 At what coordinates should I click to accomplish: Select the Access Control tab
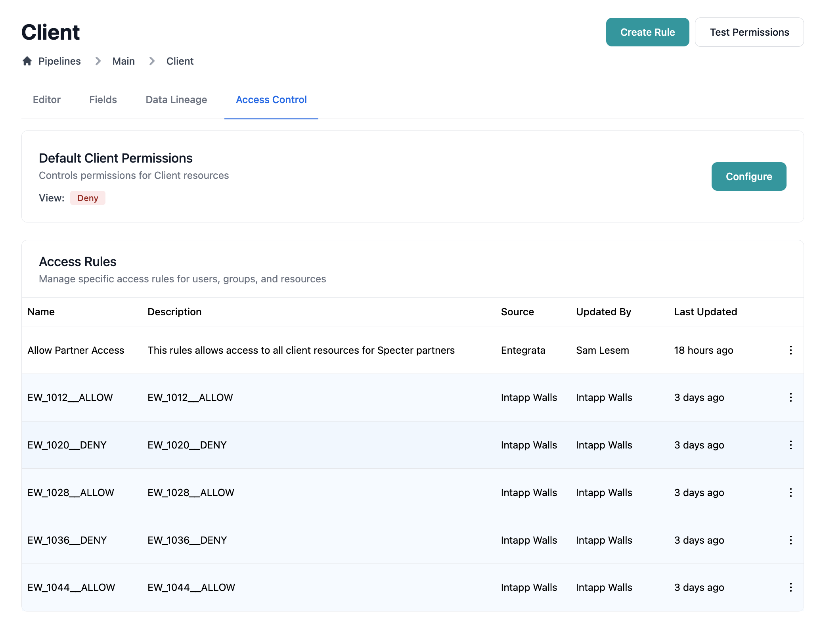tap(271, 100)
